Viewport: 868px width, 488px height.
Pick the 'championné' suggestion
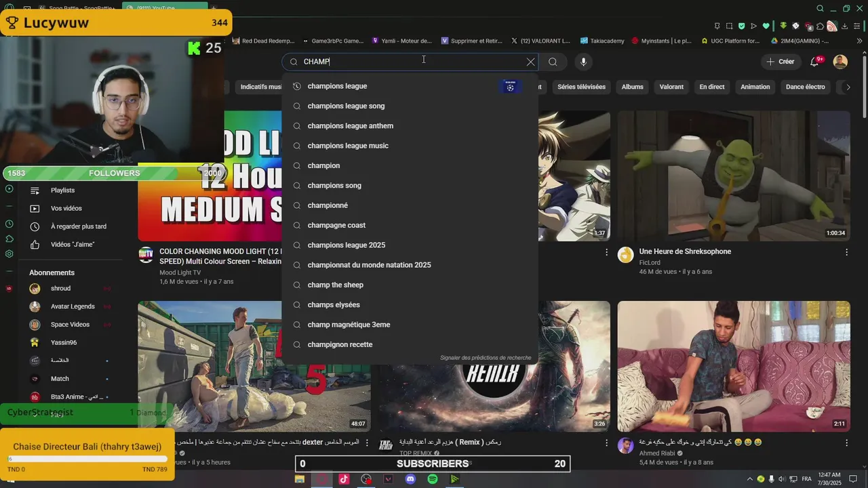(x=410, y=205)
